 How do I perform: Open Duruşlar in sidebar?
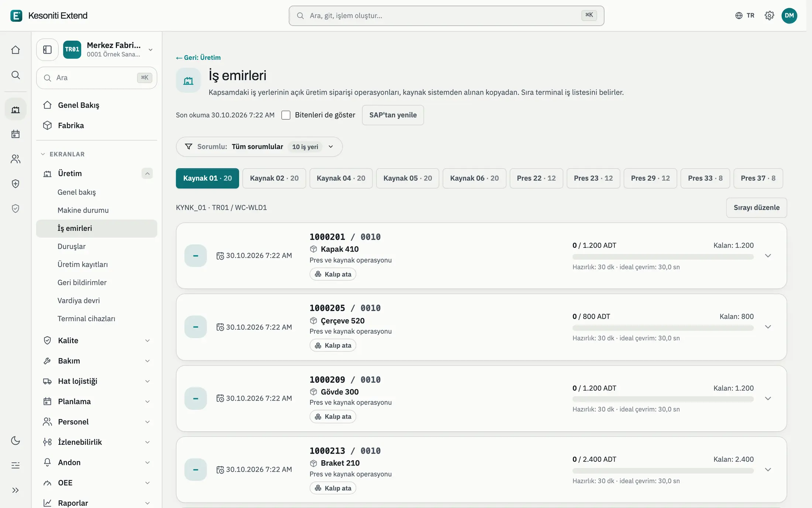[97, 246]
